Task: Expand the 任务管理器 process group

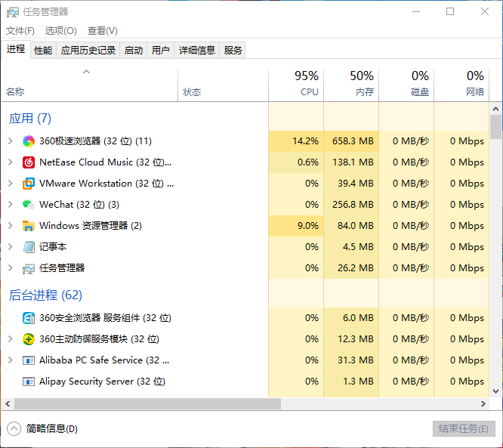Action: click(11, 268)
